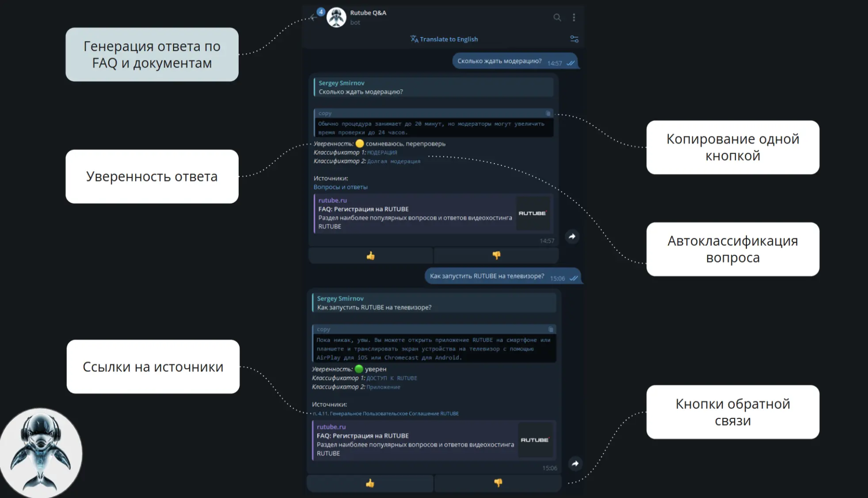This screenshot has height=498, width=868.
Task: Open translation settings icon in header
Action: (574, 39)
